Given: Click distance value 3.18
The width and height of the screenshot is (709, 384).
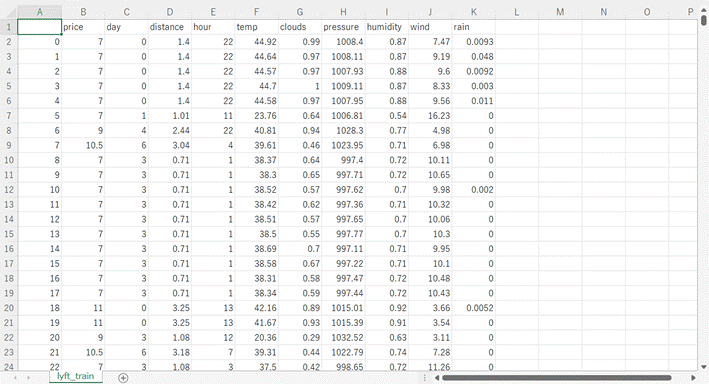Looking at the screenshot, I should [170, 352].
